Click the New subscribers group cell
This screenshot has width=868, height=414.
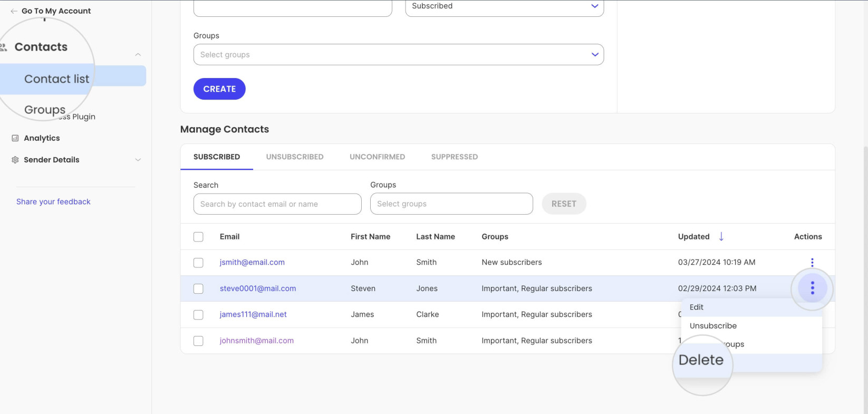coord(512,262)
